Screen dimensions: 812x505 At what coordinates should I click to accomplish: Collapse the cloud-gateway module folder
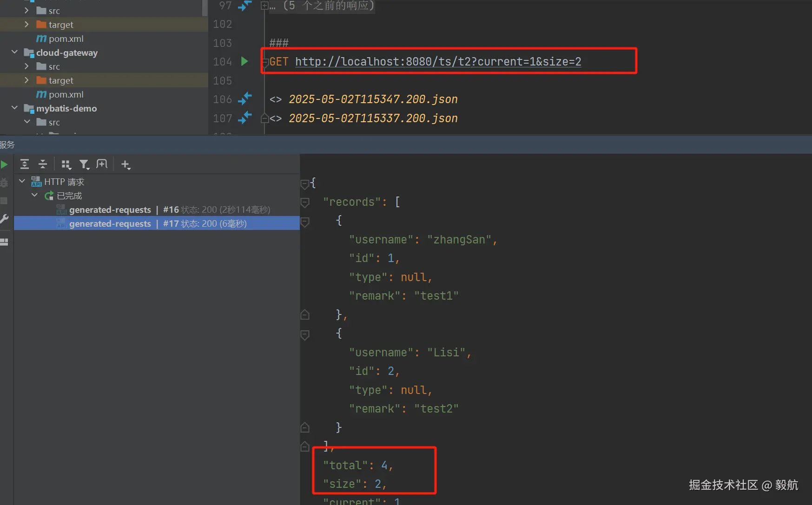[x=14, y=52]
